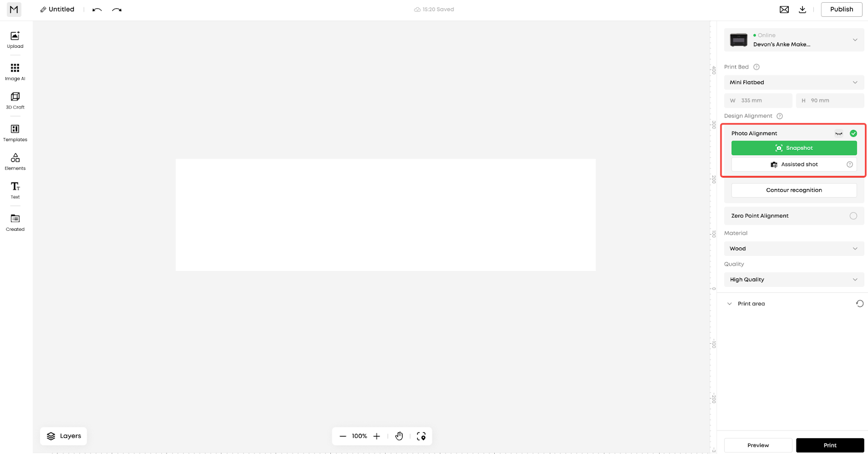This screenshot has height=454, width=868.
Task: Click the download icon in header
Action: coord(802,9)
